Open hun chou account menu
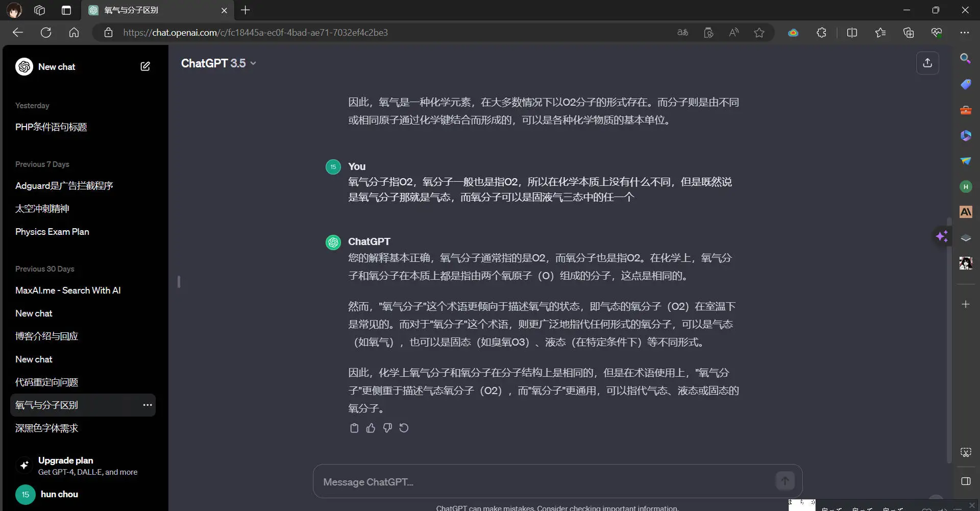 [x=59, y=494]
